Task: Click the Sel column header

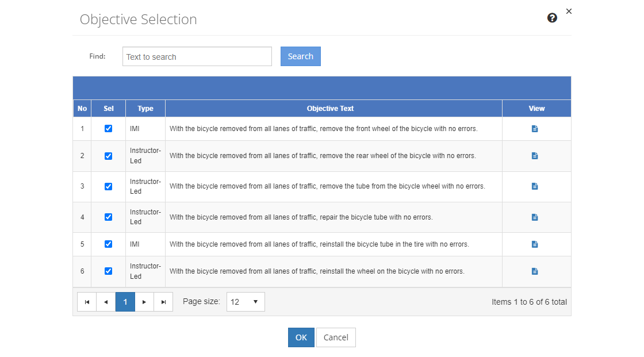Action: [x=109, y=109]
